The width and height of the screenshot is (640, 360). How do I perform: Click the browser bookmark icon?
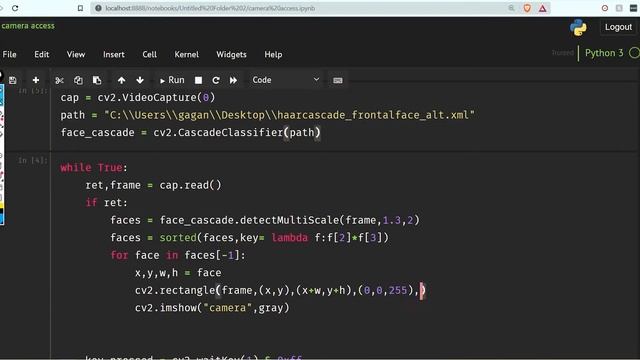coord(80,8)
